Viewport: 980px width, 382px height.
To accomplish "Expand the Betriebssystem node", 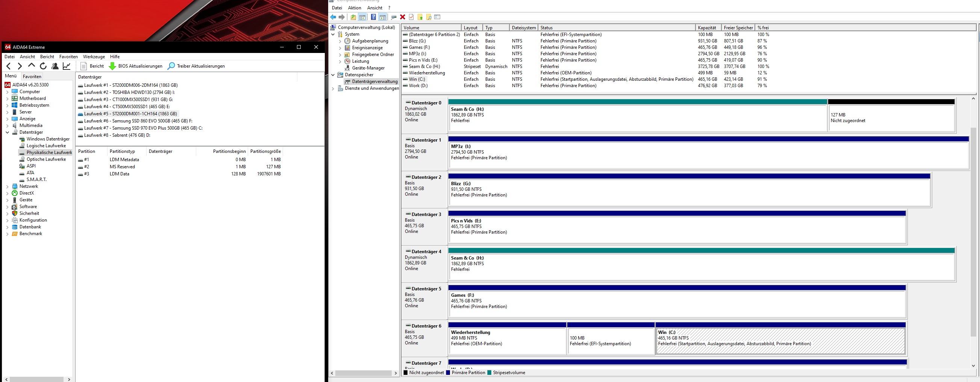I will pyautogui.click(x=7, y=105).
